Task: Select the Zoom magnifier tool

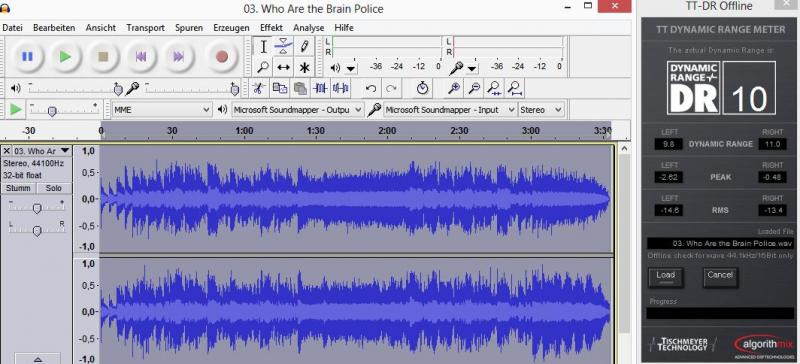Action: click(x=263, y=67)
